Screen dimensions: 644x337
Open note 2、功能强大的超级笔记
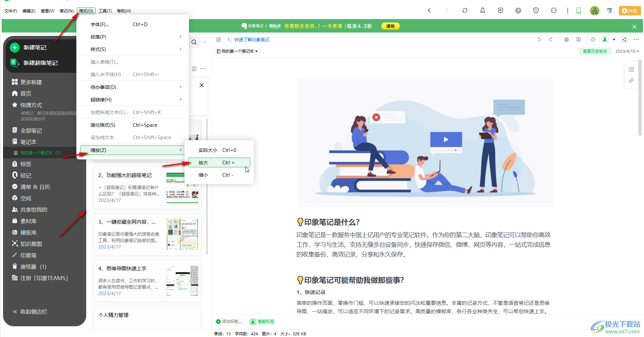coord(147,187)
